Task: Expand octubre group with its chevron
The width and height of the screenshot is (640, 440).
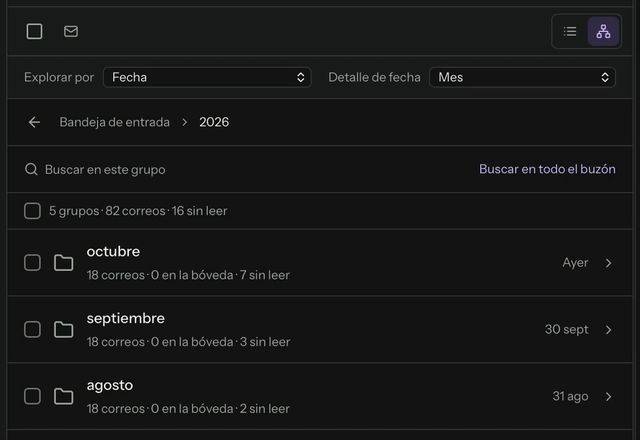Action: point(609,263)
